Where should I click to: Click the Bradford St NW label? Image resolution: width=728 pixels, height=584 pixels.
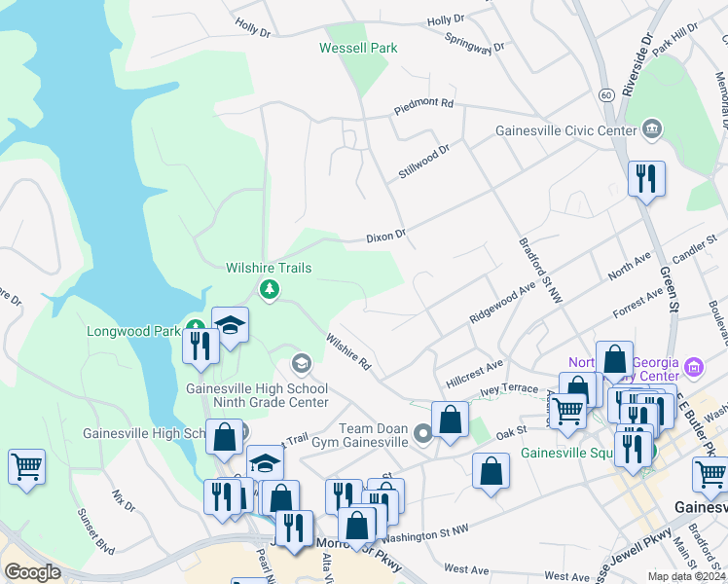(x=541, y=271)
